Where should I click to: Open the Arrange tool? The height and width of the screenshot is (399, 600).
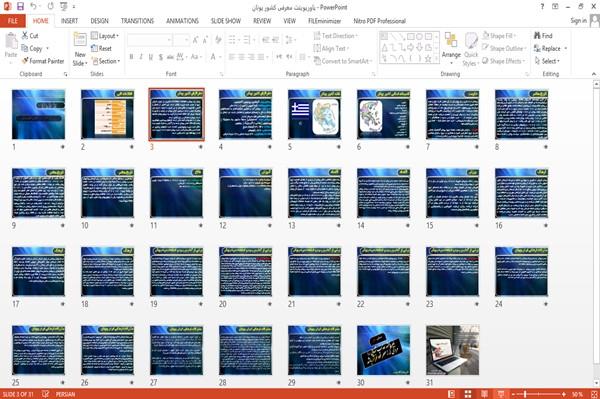(x=451, y=49)
